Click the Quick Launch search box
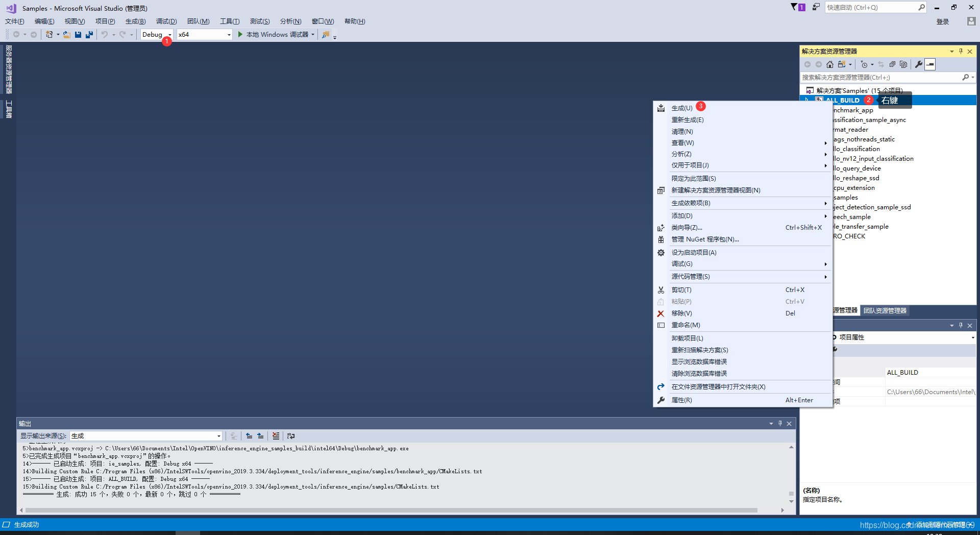980x535 pixels. 871,8
